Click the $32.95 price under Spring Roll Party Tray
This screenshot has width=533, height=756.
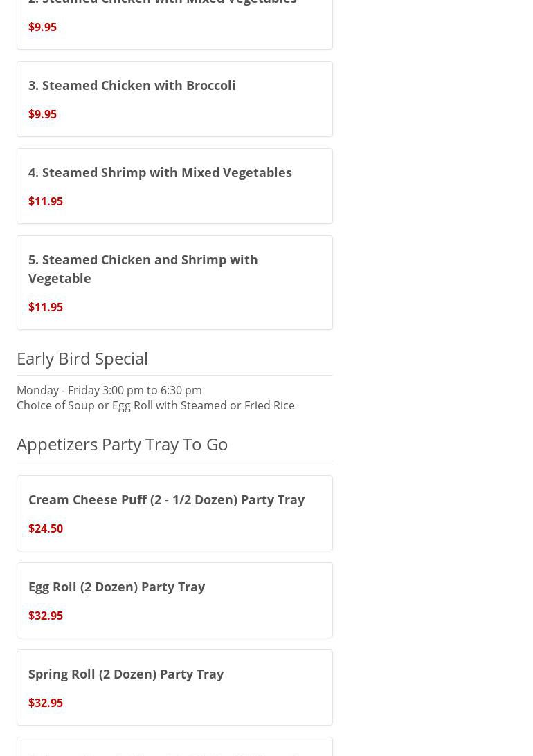pos(46,703)
